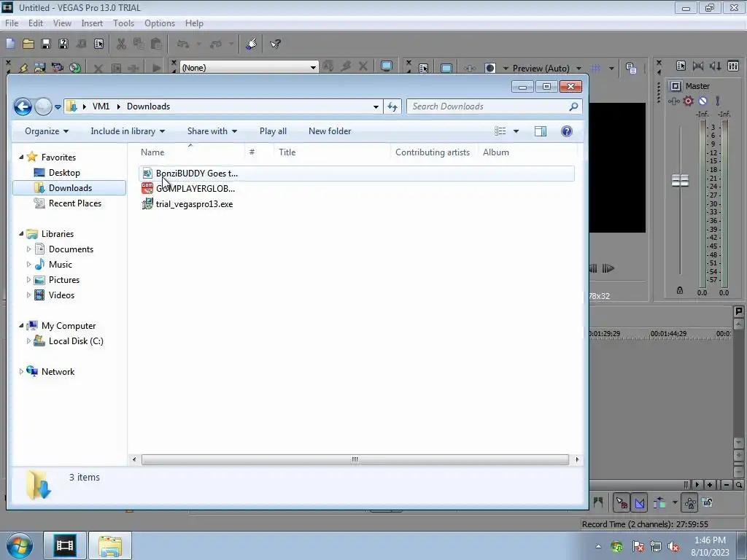Click the Cut scissors icon in VEGAS toolbar
Screen dimensions: 747x560
[x=121, y=44]
